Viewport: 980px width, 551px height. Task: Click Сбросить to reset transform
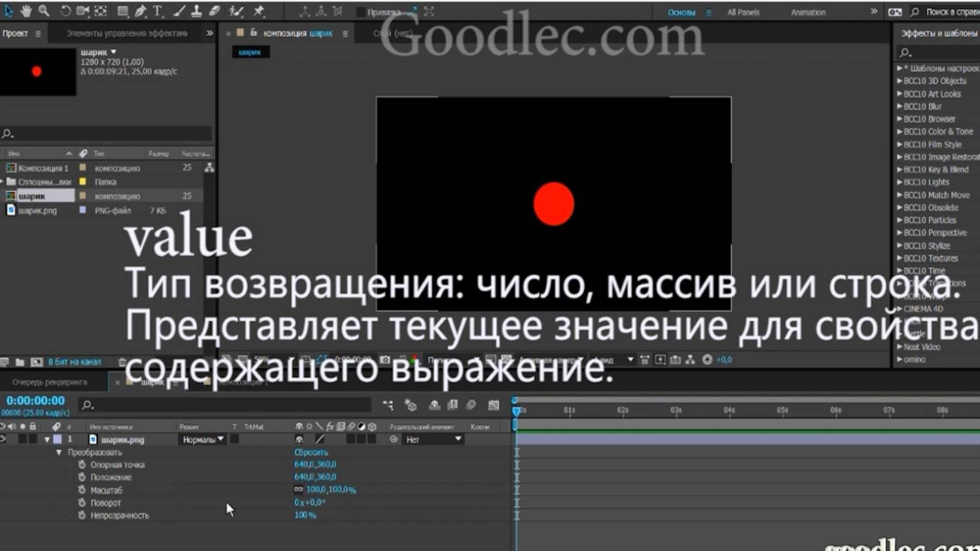tap(311, 452)
